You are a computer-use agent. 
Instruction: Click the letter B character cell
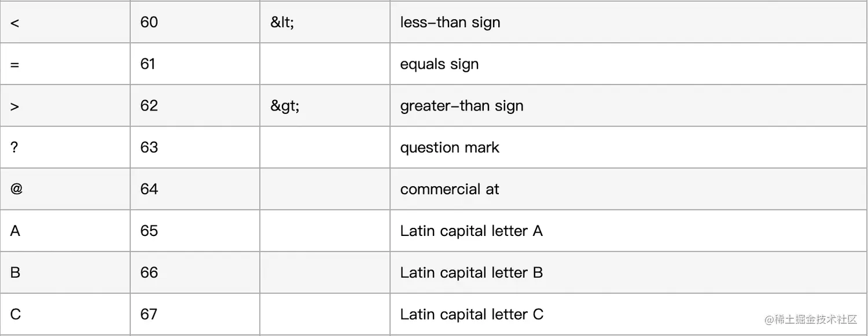pyautogui.click(x=16, y=272)
